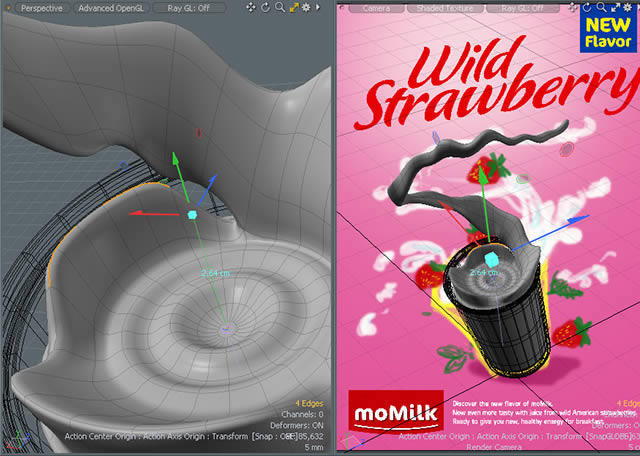Viewport: 640px width, 456px height.
Task: Click the 'Channels: 0' status text
Action: [x=302, y=414]
